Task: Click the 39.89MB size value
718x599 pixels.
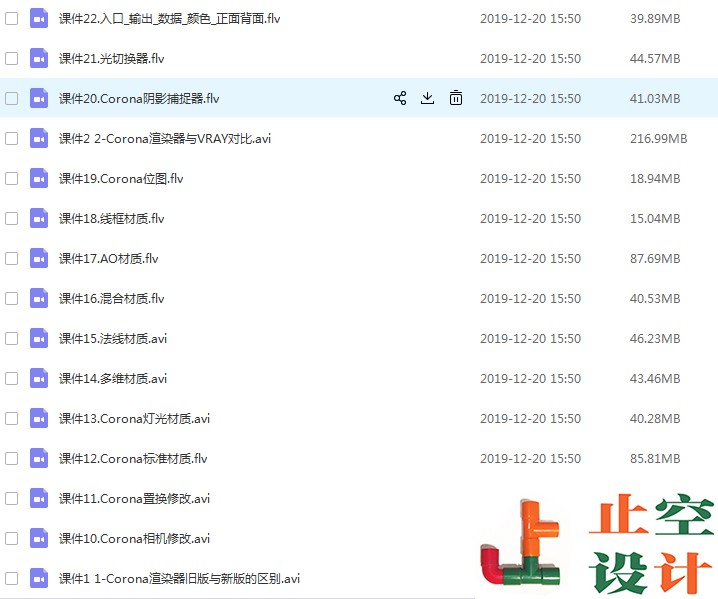Action: [655, 19]
